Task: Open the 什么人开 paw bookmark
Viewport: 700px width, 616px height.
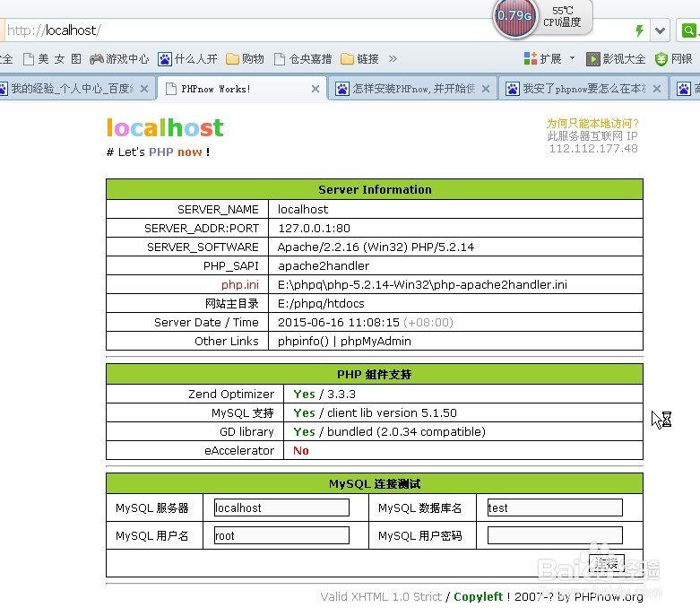Action: tap(187, 59)
